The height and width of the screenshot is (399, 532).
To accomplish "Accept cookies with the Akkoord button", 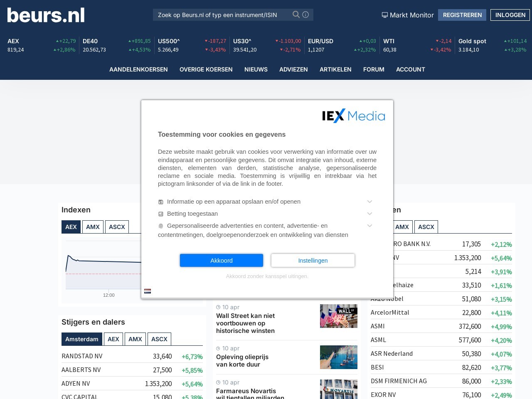I will point(222,261).
